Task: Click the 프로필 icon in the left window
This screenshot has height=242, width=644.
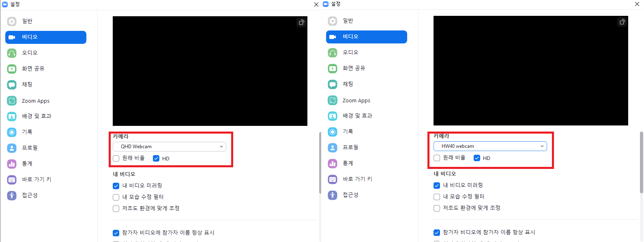Action: click(12, 148)
